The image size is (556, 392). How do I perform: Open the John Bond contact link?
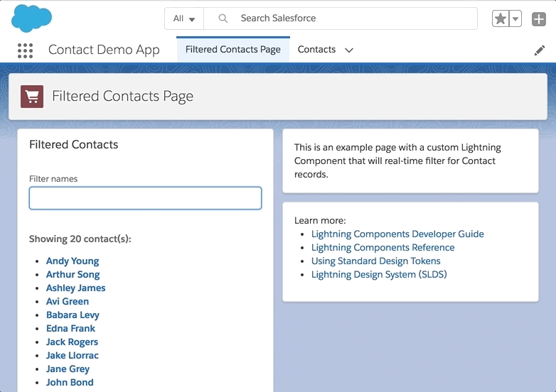click(70, 383)
